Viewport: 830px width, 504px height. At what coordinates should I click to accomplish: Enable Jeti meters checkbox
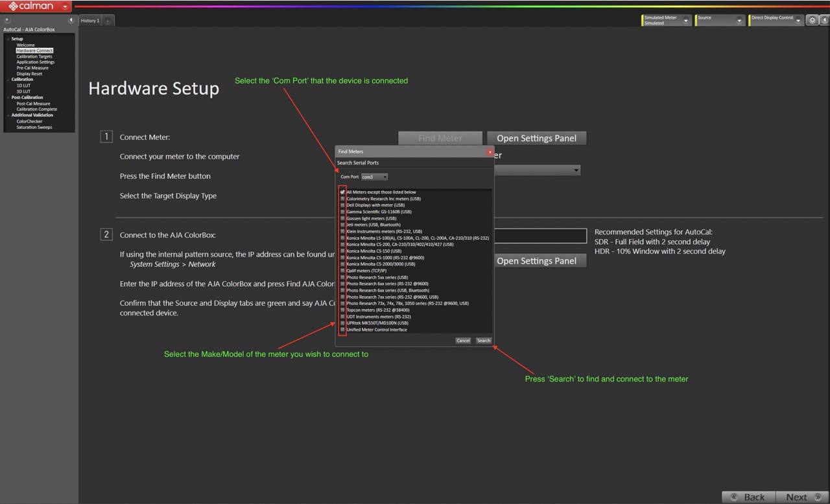[x=342, y=225]
